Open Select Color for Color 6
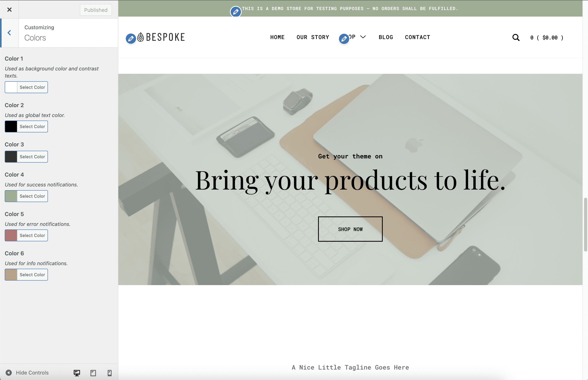This screenshot has height=380, width=588. coord(32,274)
